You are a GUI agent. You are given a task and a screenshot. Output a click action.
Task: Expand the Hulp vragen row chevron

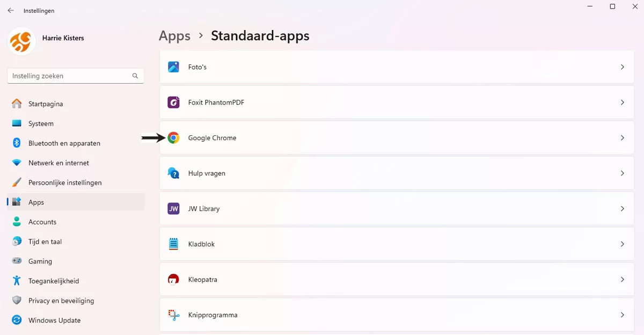(623, 173)
